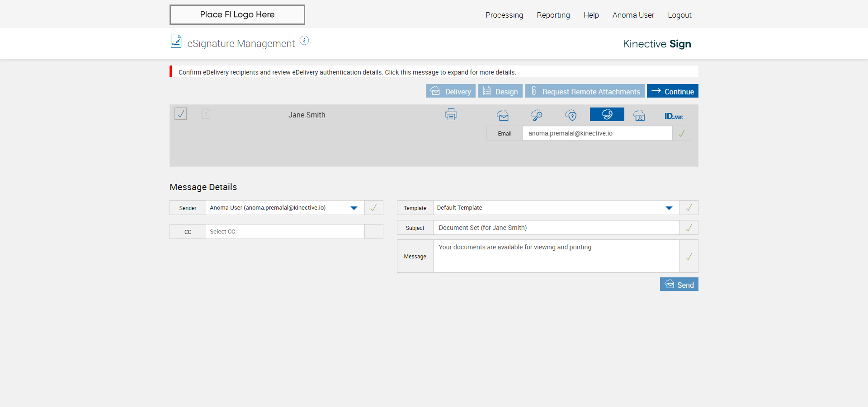The width and height of the screenshot is (868, 407).
Task: Select the cloud key password authentication icon
Action: click(x=537, y=115)
